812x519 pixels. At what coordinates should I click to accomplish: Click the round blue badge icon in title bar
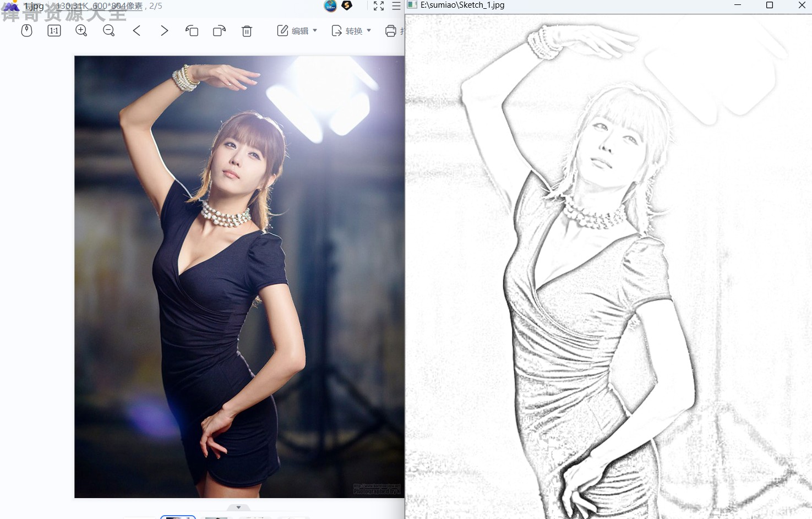(330, 6)
